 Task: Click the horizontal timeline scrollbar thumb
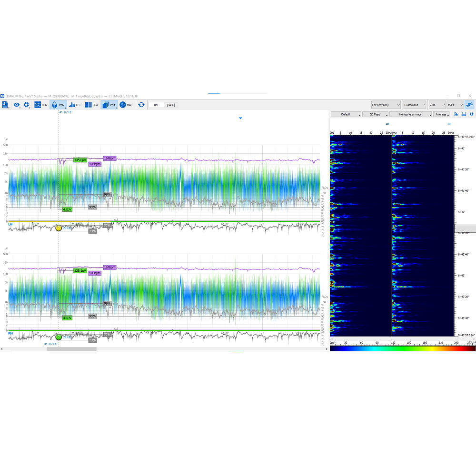point(71,349)
